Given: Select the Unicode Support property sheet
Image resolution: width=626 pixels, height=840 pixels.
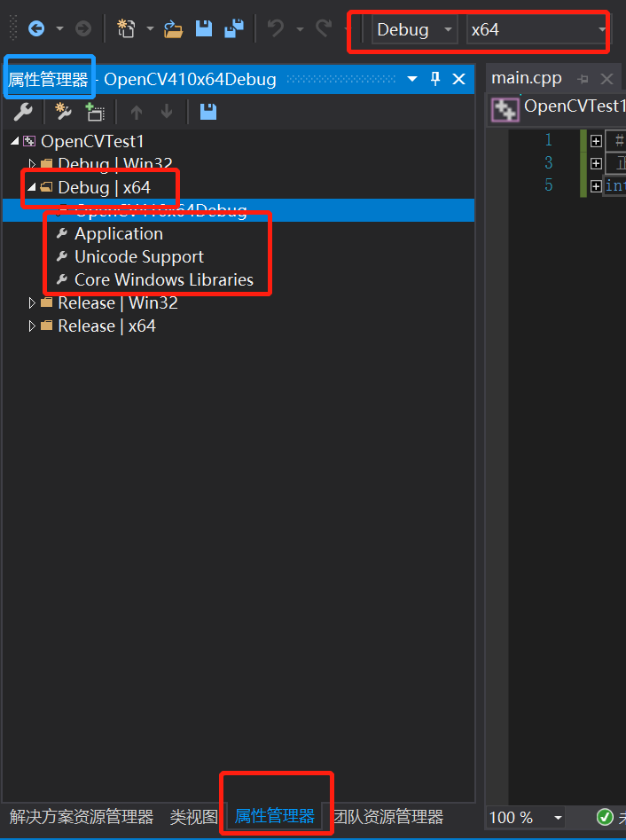Looking at the screenshot, I should click(138, 256).
